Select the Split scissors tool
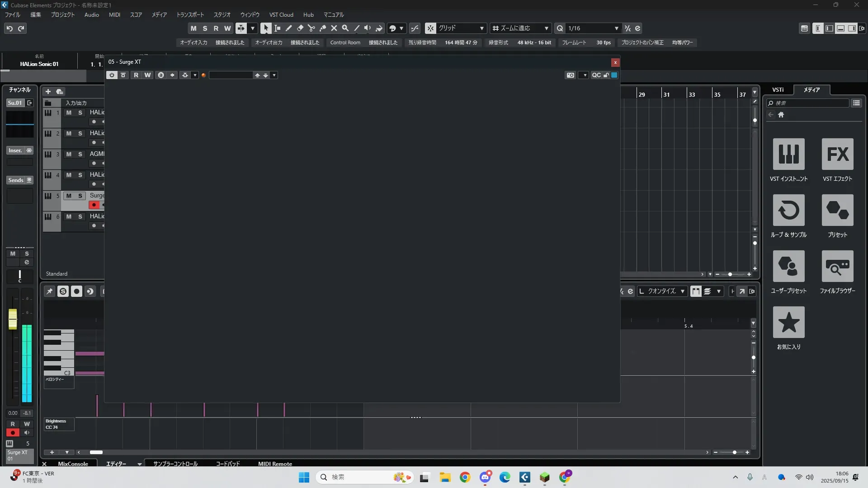This screenshot has height=488, width=868. 311,28
